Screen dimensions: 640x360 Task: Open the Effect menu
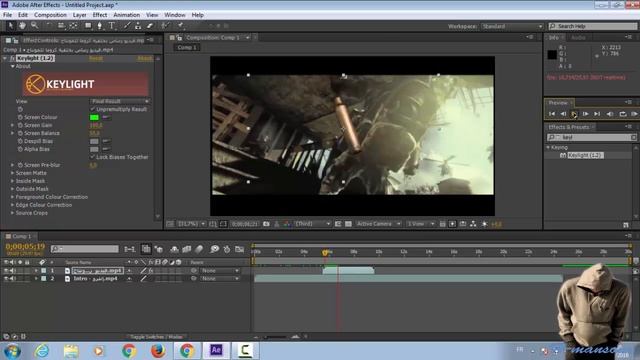click(100, 15)
